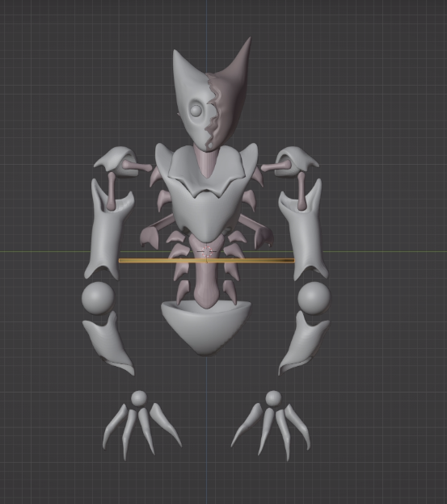
Task: Select the bowl-shaped pelvis mesh
Action: (x=206, y=328)
